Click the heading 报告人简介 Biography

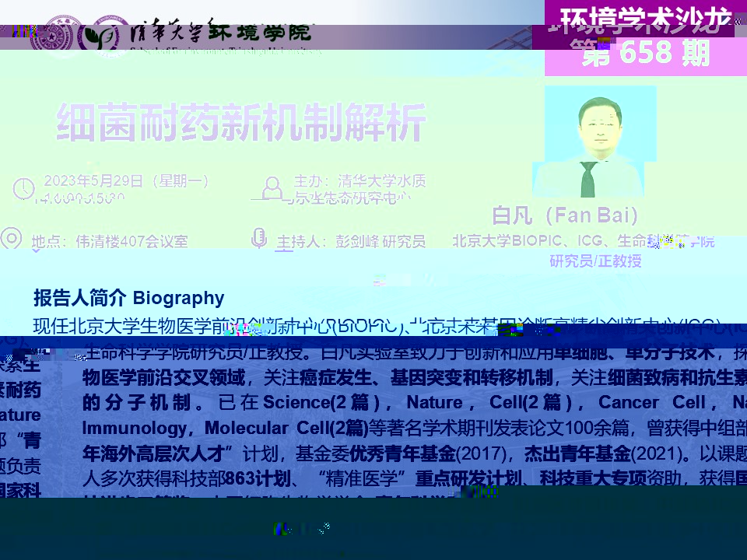(x=128, y=298)
